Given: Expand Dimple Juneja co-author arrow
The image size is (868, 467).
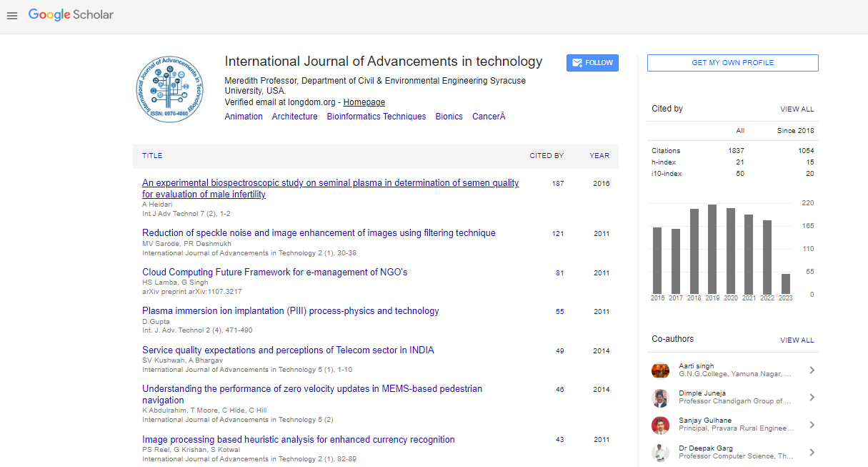Looking at the screenshot, I should [812, 398].
